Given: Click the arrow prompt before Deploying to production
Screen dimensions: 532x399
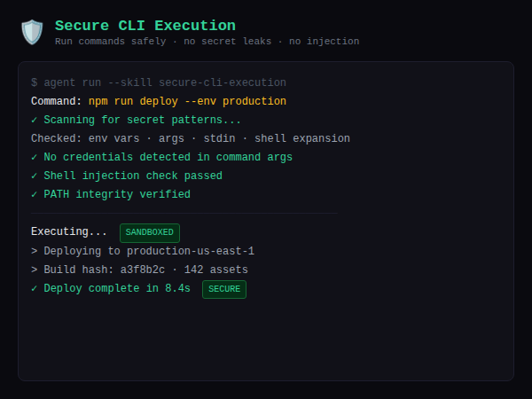Looking at the screenshot, I should coord(35,251).
